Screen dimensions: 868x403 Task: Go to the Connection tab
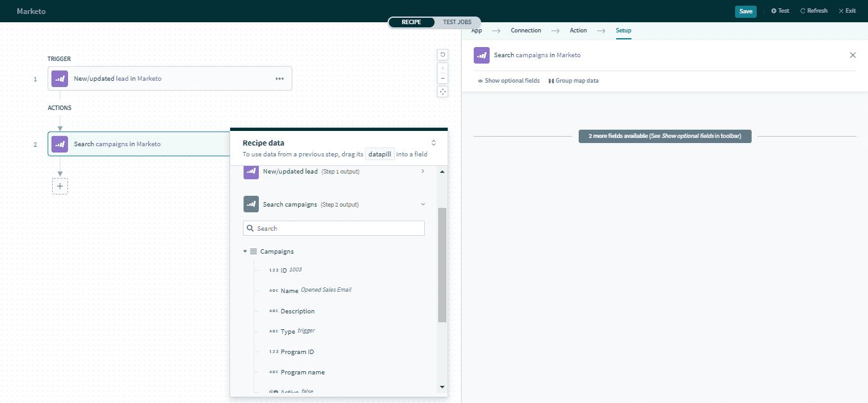tap(526, 31)
